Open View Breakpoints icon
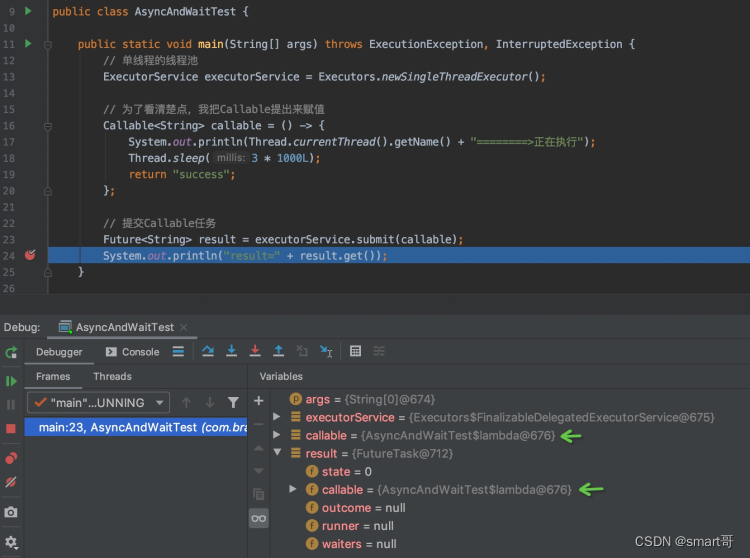The width and height of the screenshot is (750, 558). tap(11, 458)
